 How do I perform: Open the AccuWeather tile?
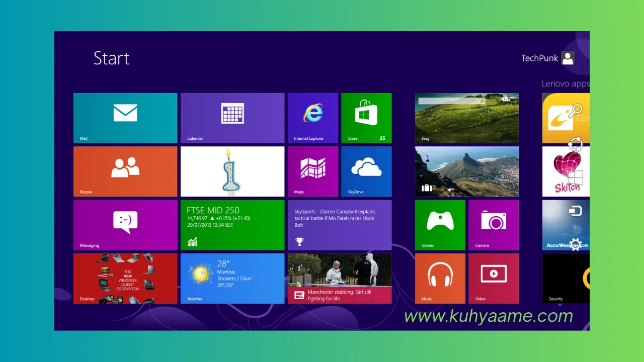566,225
